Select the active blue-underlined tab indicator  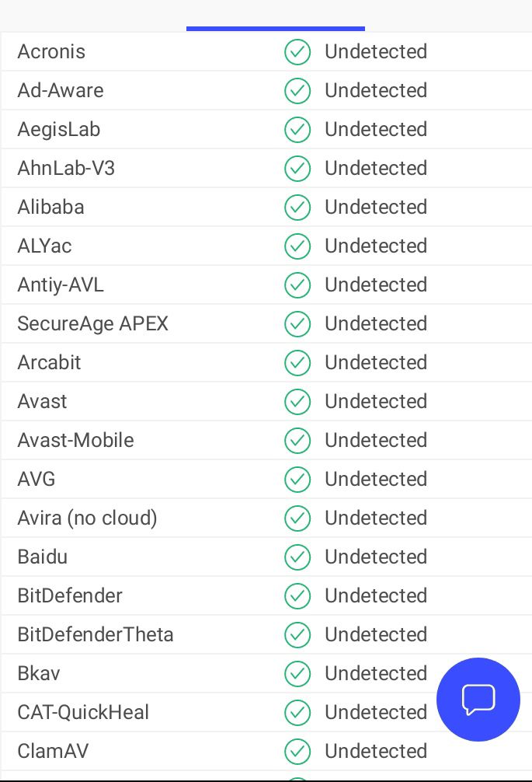click(276, 29)
